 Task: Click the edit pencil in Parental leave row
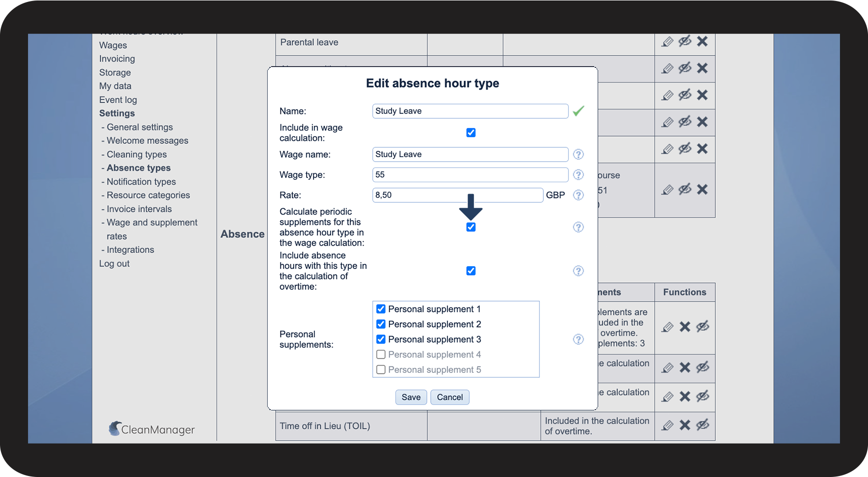667,42
